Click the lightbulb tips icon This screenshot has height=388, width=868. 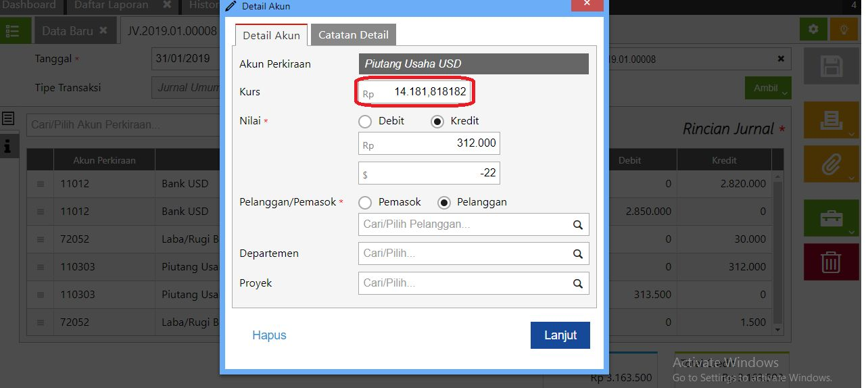[x=844, y=30]
